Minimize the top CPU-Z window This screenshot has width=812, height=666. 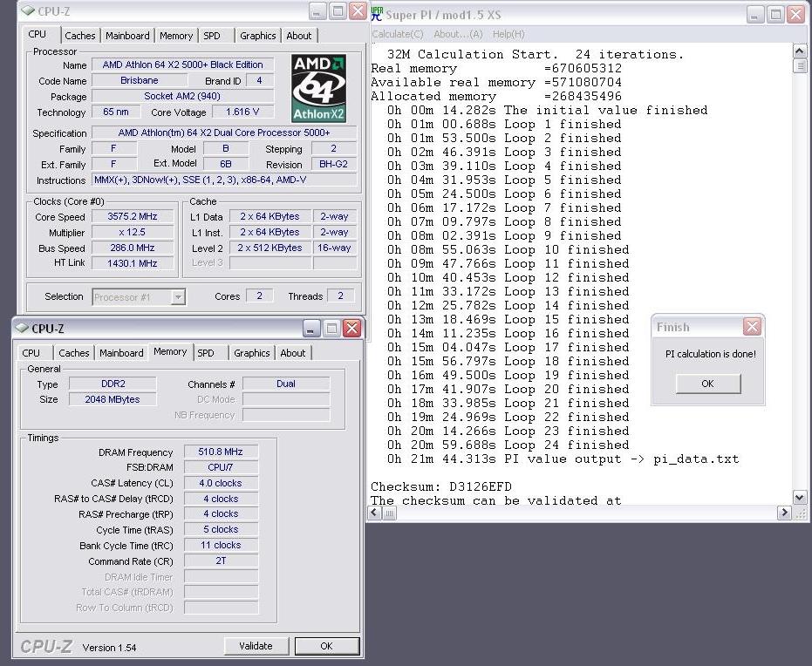pos(317,11)
